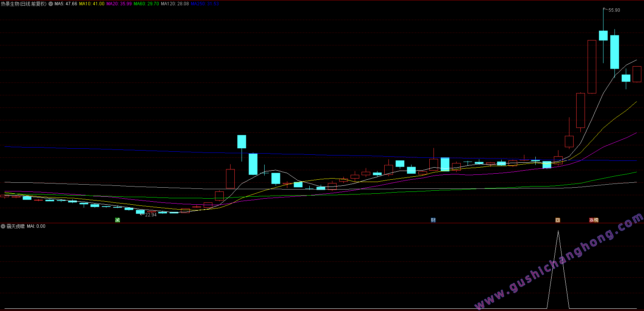Click the 55.90 high price label
644x311 pixels.
click(614, 10)
